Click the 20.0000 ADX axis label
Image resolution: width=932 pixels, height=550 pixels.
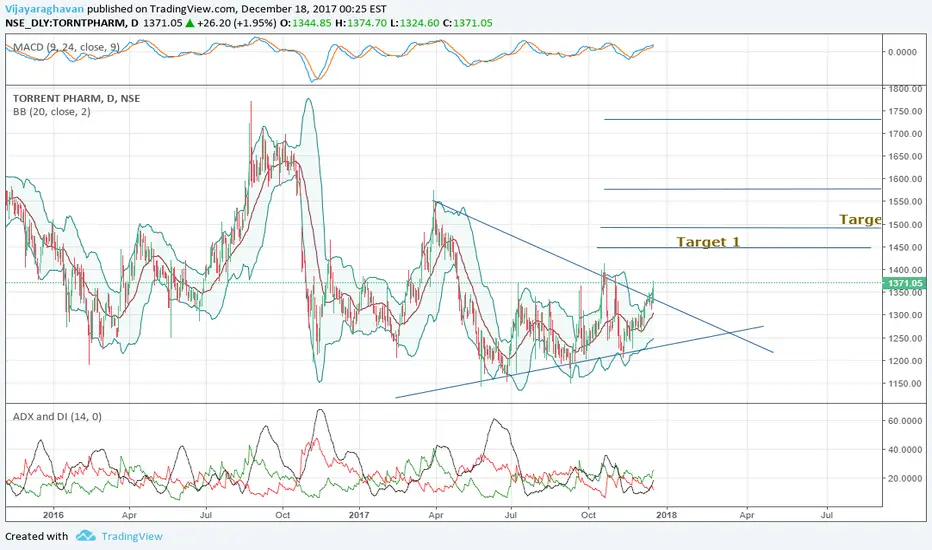[x=905, y=478]
